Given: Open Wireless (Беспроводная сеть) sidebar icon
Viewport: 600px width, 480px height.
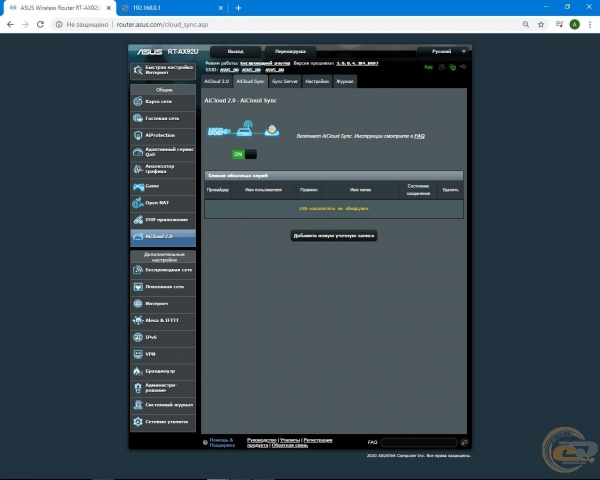Looking at the screenshot, I should click(138, 270).
